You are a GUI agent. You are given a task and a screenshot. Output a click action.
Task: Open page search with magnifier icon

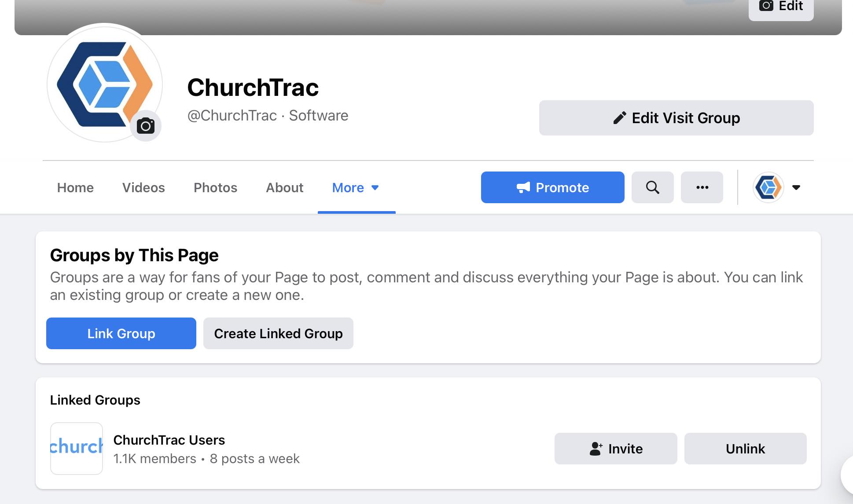[653, 187]
